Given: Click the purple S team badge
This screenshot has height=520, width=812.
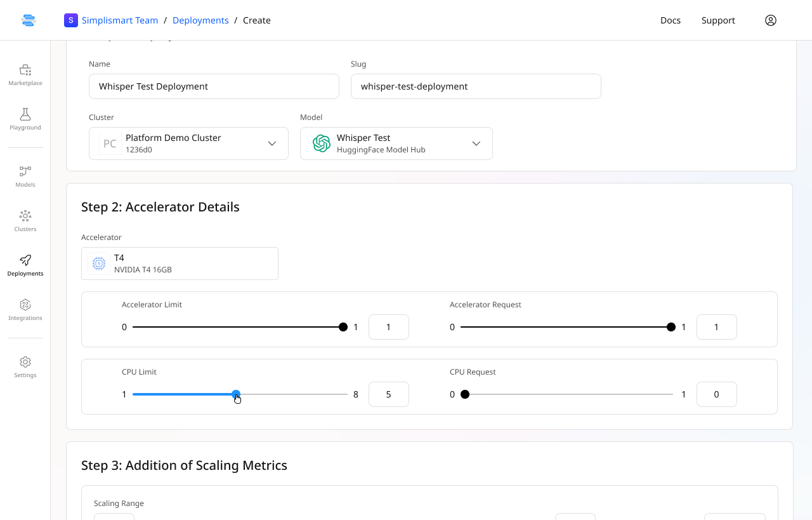Looking at the screenshot, I should (x=70, y=20).
